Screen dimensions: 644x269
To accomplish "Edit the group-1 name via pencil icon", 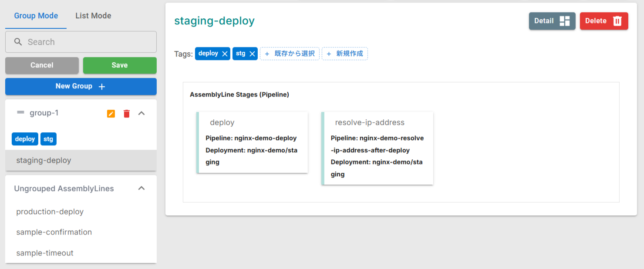I will (x=111, y=113).
